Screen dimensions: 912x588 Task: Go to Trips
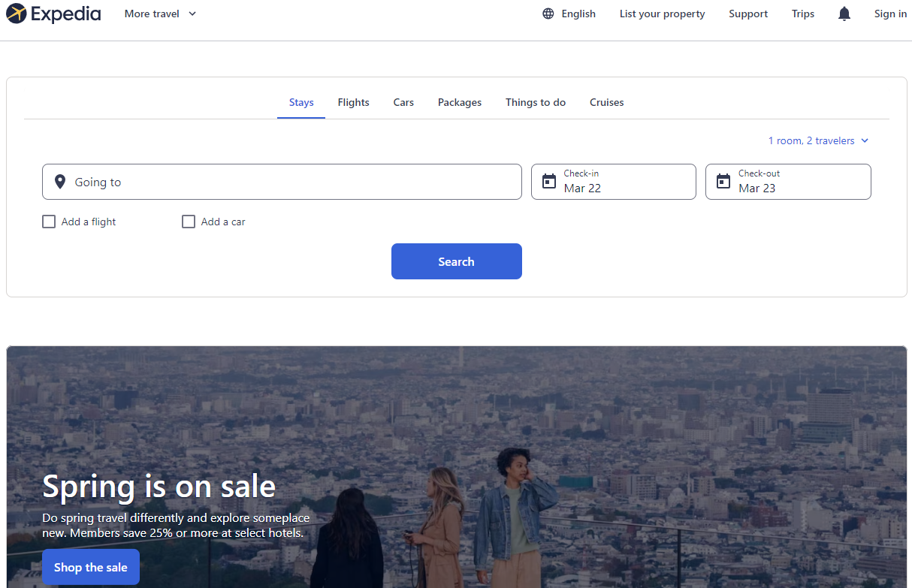[803, 14]
